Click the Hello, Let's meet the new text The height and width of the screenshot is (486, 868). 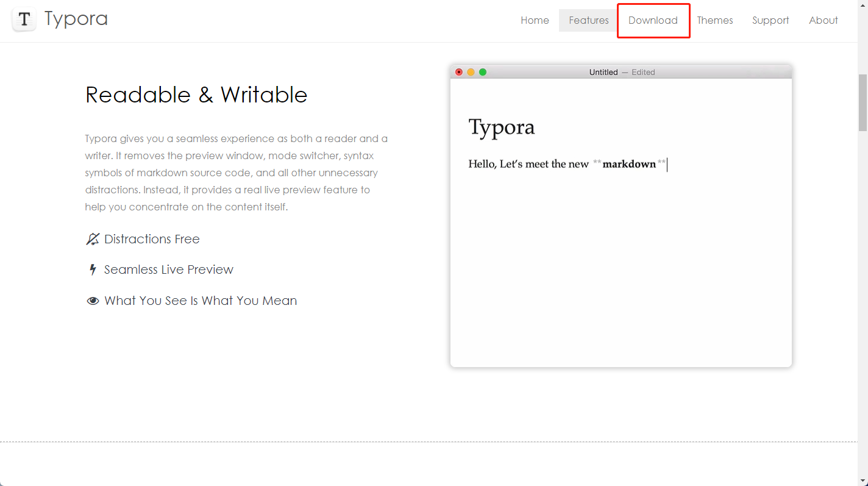[x=528, y=163]
